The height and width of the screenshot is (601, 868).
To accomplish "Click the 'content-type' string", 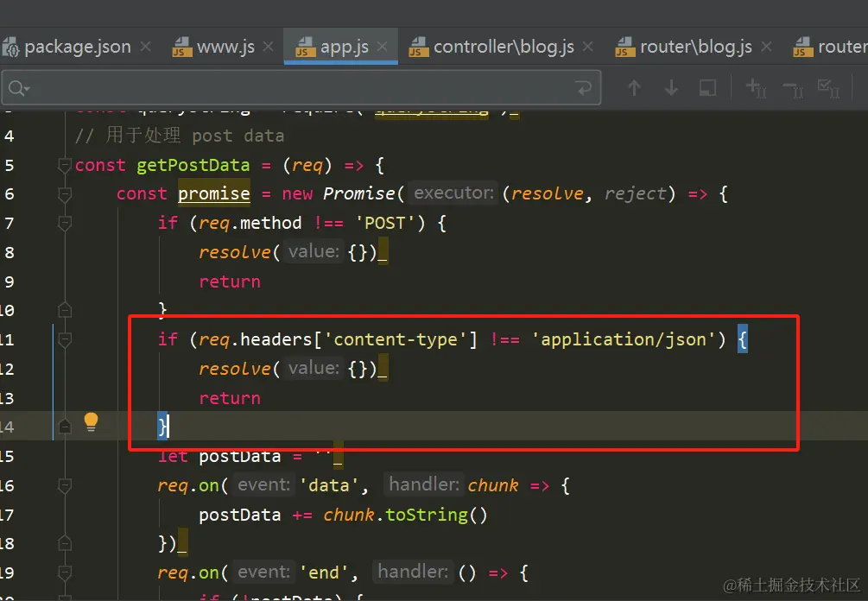I will pos(396,339).
